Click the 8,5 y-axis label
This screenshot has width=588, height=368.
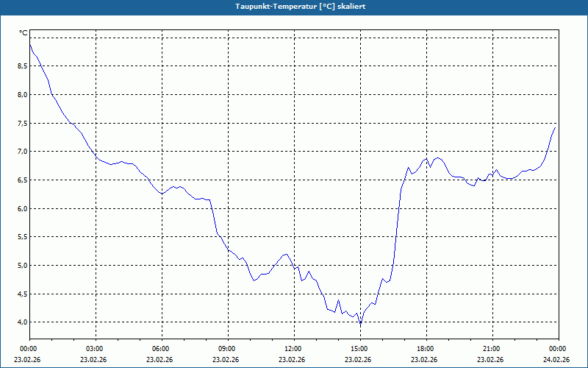coord(23,66)
